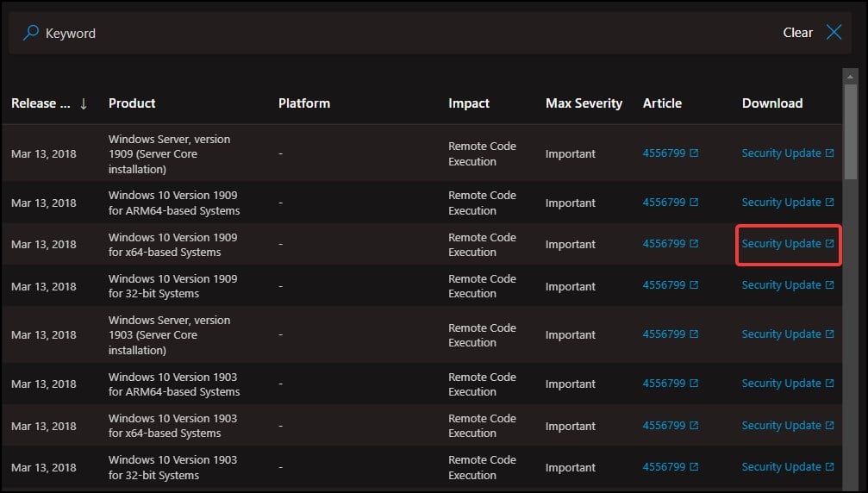868x493 pixels.
Task: Open article 4556799 for 1903 32-bit Systems
Action: click(664, 467)
